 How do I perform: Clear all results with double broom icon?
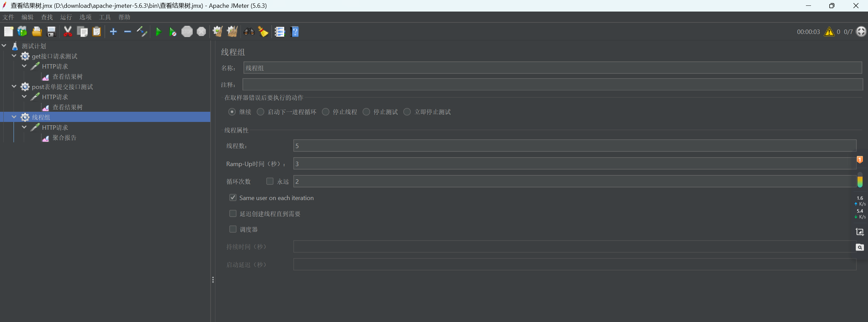click(x=232, y=32)
